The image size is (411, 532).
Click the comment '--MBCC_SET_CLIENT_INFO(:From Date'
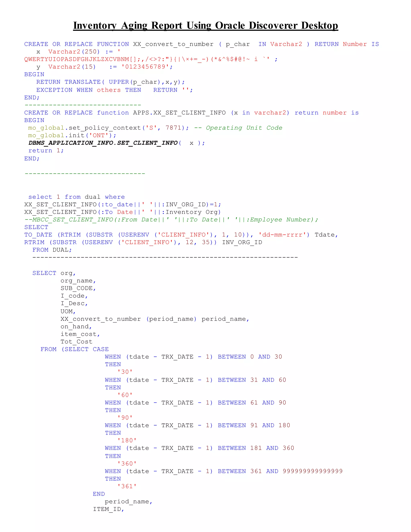point(171,219)
